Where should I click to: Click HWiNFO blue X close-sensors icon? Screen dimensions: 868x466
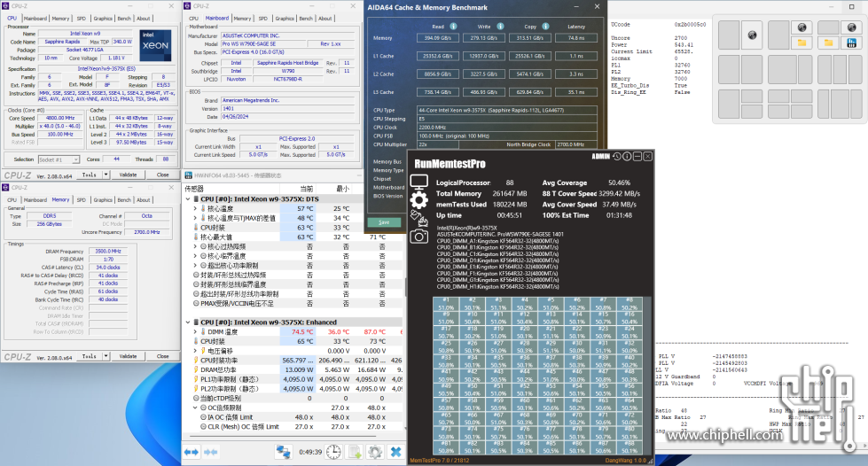click(x=395, y=452)
